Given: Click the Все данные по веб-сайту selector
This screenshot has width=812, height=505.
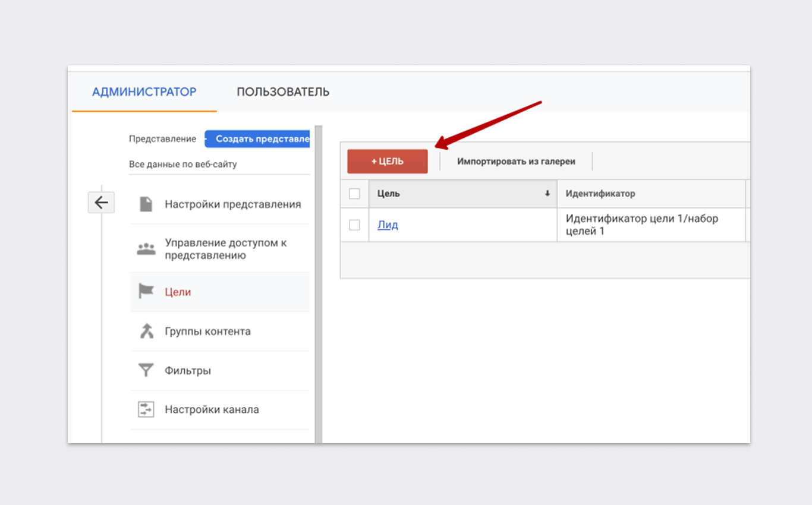Looking at the screenshot, I should (x=219, y=164).
